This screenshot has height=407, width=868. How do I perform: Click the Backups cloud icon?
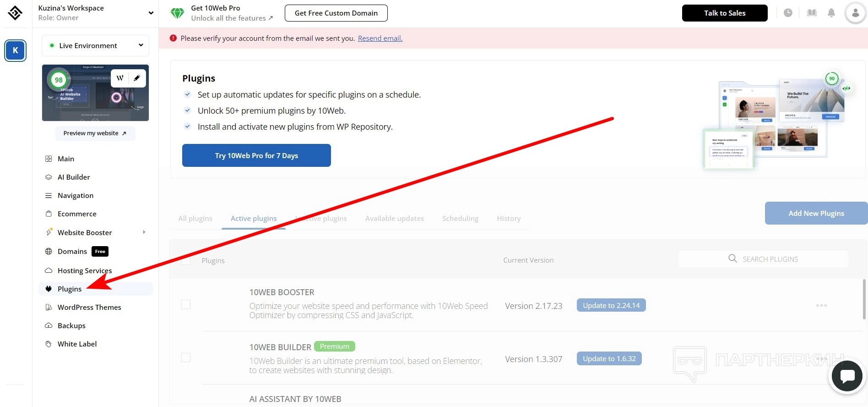point(49,325)
